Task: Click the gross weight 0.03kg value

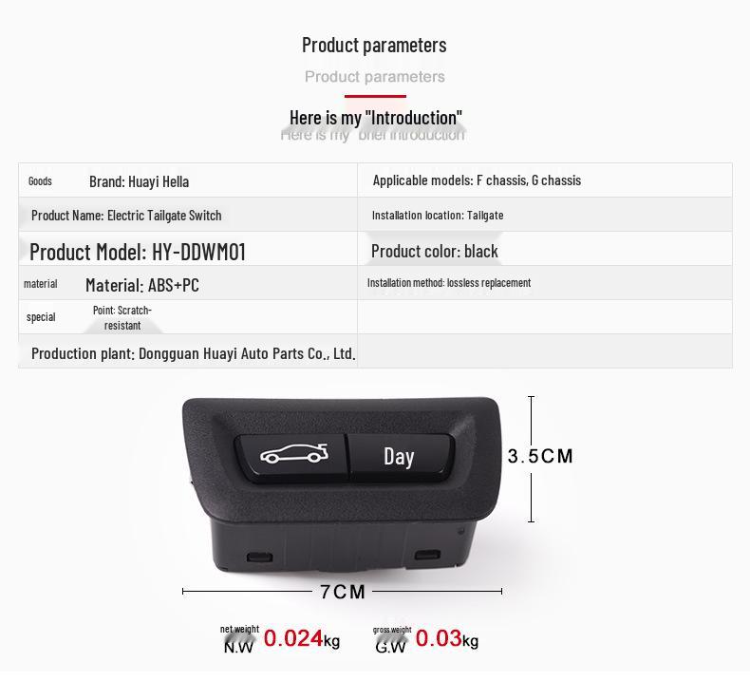Action: [x=447, y=639]
